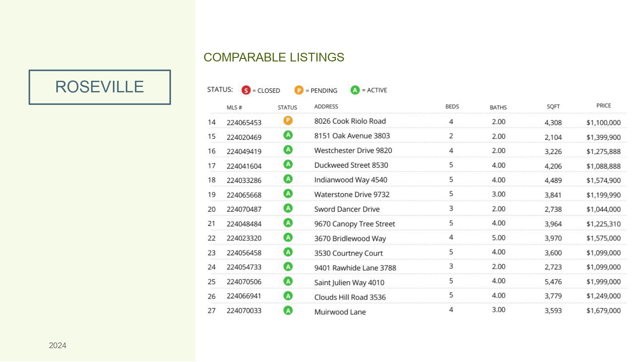Click the green Active status legend icon
Image resolution: width=644 pixels, height=362 pixels.
(x=355, y=90)
